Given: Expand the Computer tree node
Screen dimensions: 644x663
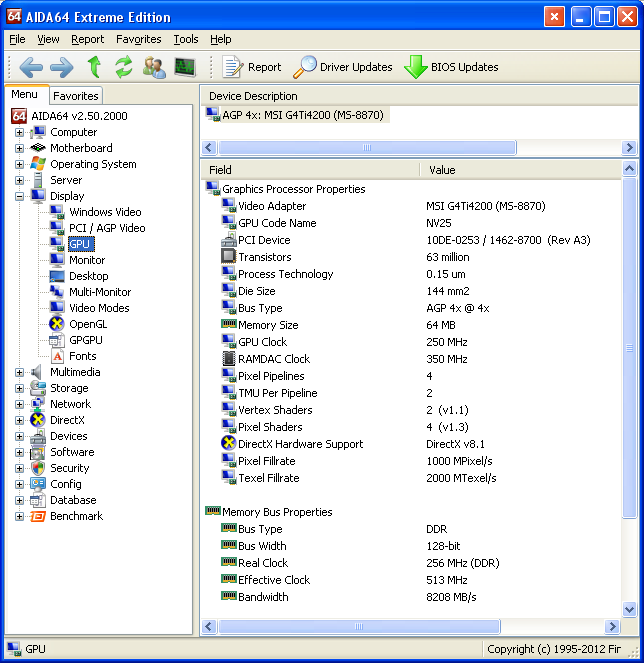Looking at the screenshot, I should [x=19, y=132].
